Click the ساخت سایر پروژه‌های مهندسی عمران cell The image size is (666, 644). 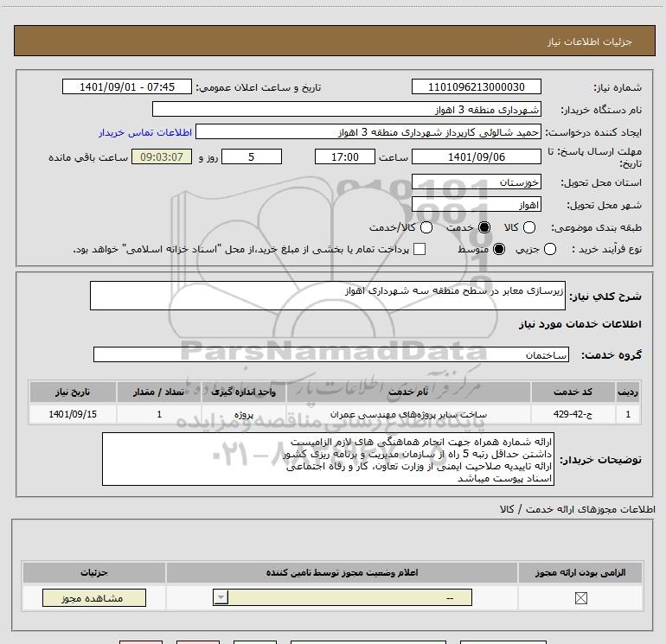point(408,414)
